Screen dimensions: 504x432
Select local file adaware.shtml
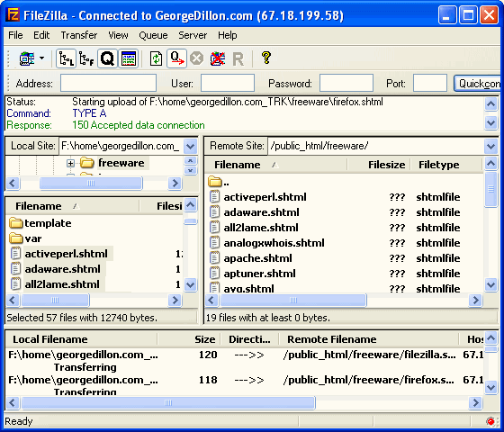pos(63,269)
